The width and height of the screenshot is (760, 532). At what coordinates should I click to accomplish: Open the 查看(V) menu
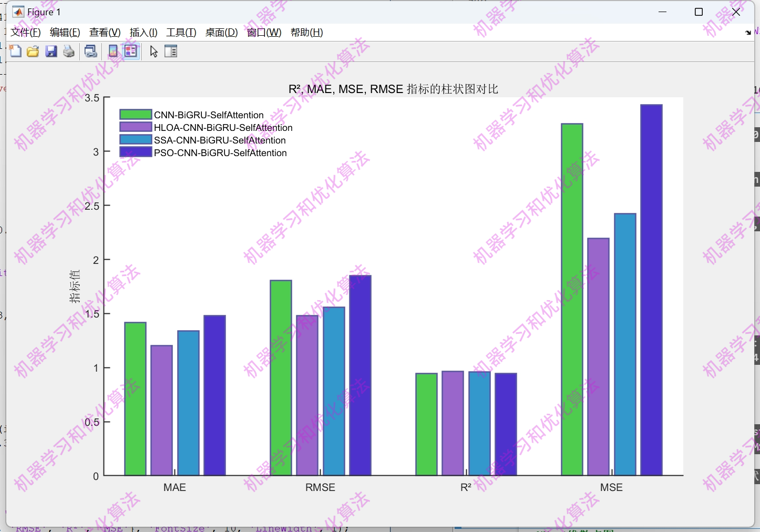click(104, 32)
